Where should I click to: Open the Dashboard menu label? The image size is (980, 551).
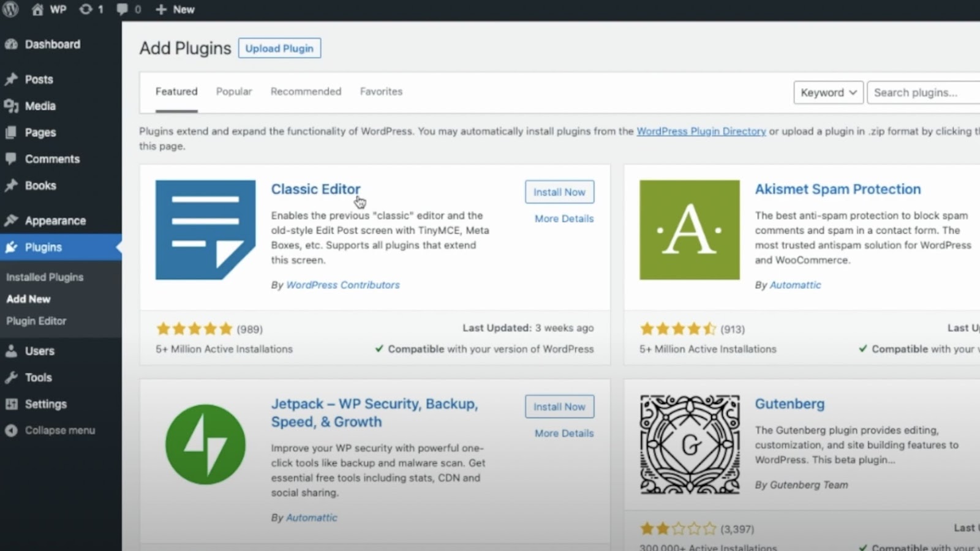tap(53, 44)
